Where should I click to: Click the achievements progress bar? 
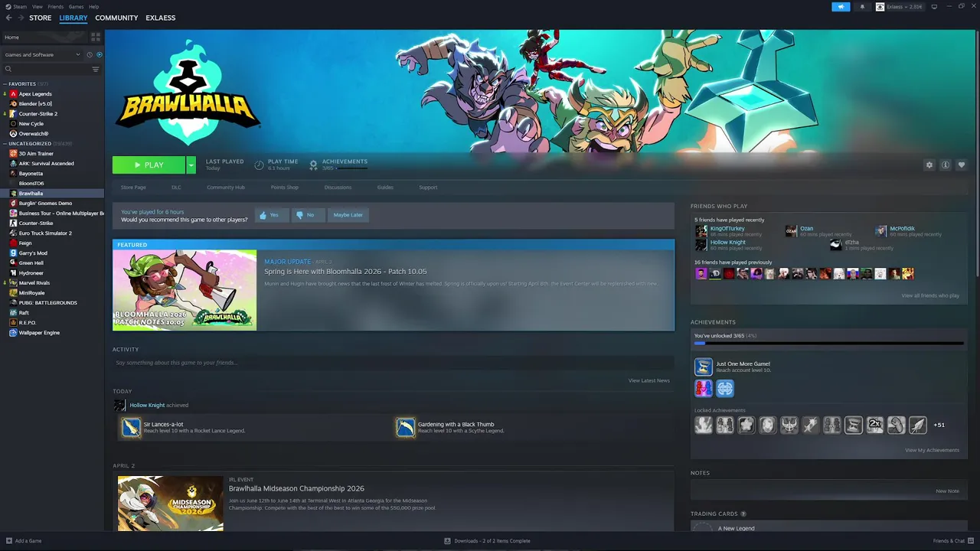(x=829, y=344)
